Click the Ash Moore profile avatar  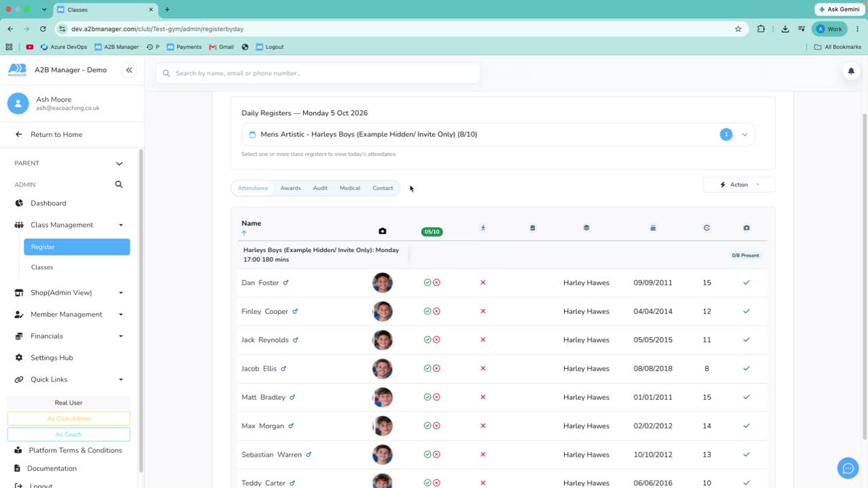18,103
